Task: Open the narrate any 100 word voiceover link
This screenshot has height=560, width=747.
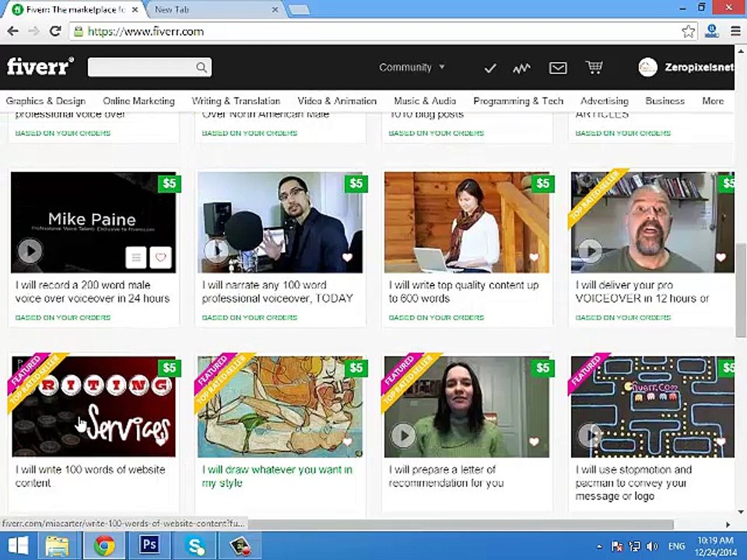Action: coord(277,292)
